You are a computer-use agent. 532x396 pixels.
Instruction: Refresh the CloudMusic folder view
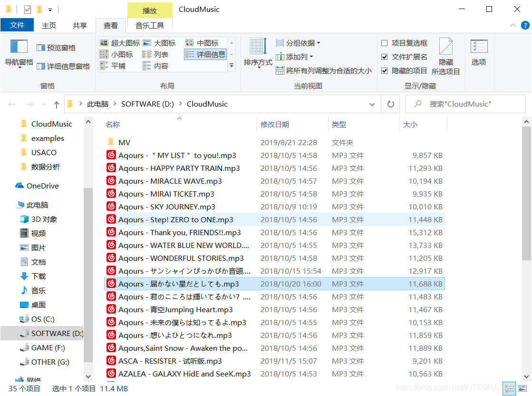coord(390,104)
